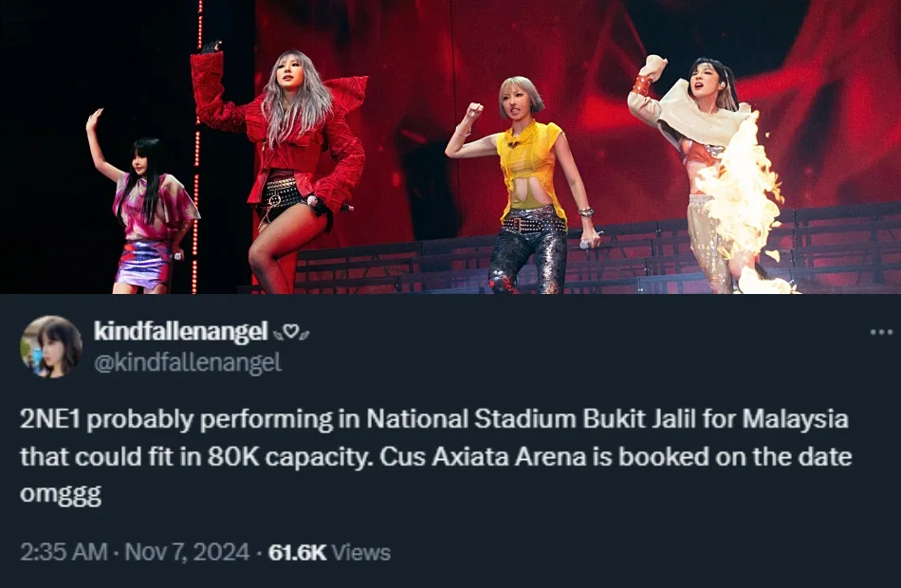Click the 61.6K Views count

click(329, 552)
